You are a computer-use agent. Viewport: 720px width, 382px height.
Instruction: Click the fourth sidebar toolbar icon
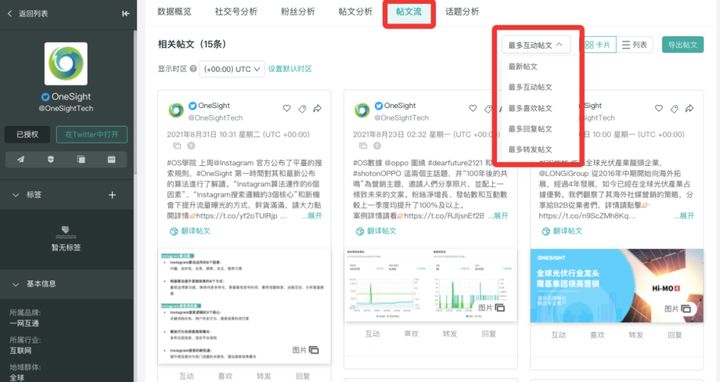click(x=111, y=159)
